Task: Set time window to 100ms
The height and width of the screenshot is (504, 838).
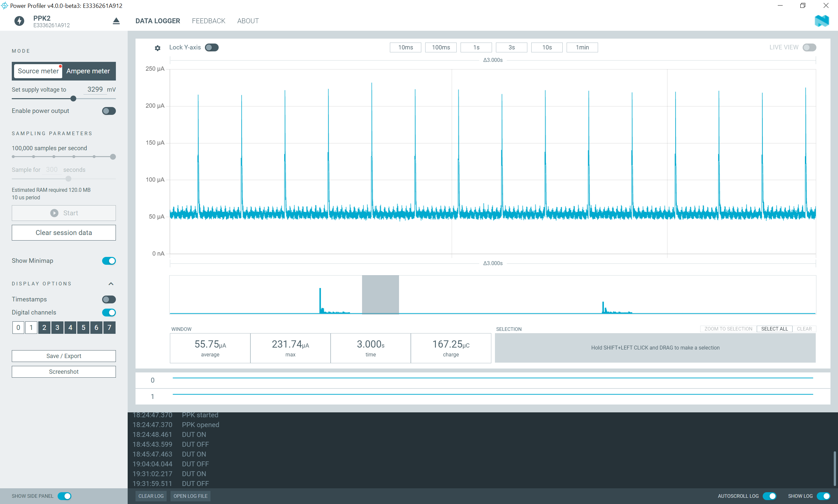Action: 441,47
